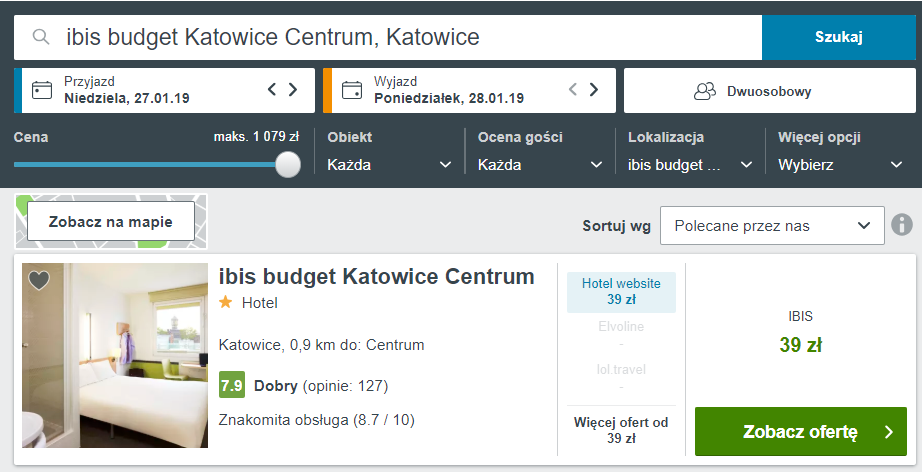Expand the Więcej opcji dropdown

(x=840, y=165)
